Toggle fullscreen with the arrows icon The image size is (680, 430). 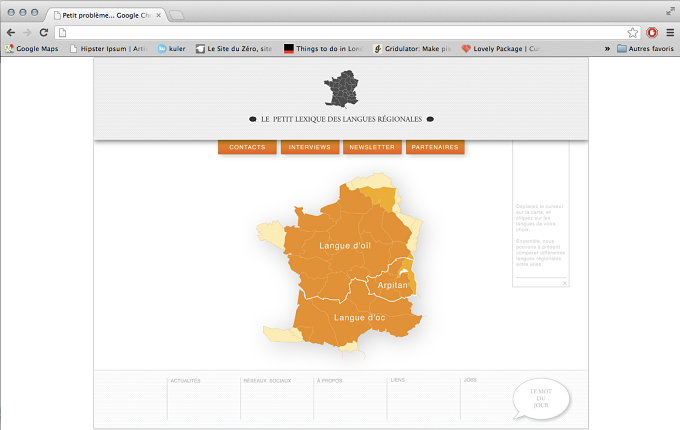coord(670,11)
